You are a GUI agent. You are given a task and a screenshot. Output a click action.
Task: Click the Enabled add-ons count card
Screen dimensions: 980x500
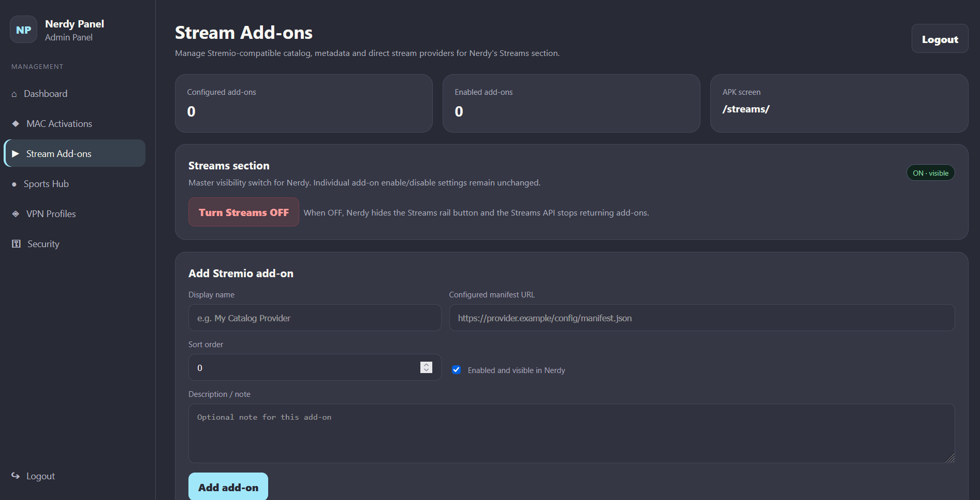pyautogui.click(x=572, y=103)
